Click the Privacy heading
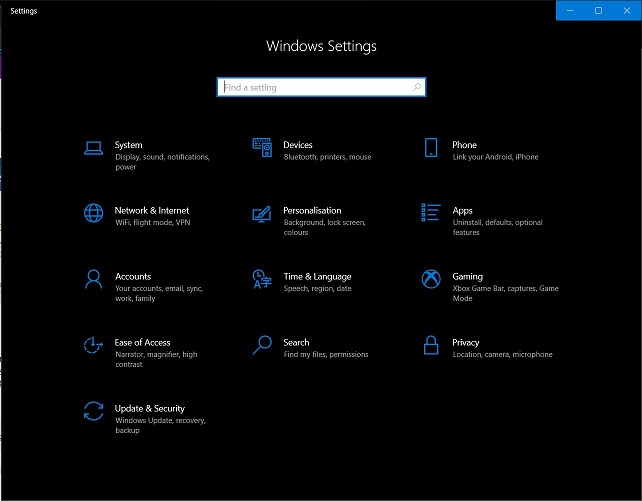Image resolution: width=642 pixels, height=501 pixels. (x=466, y=343)
